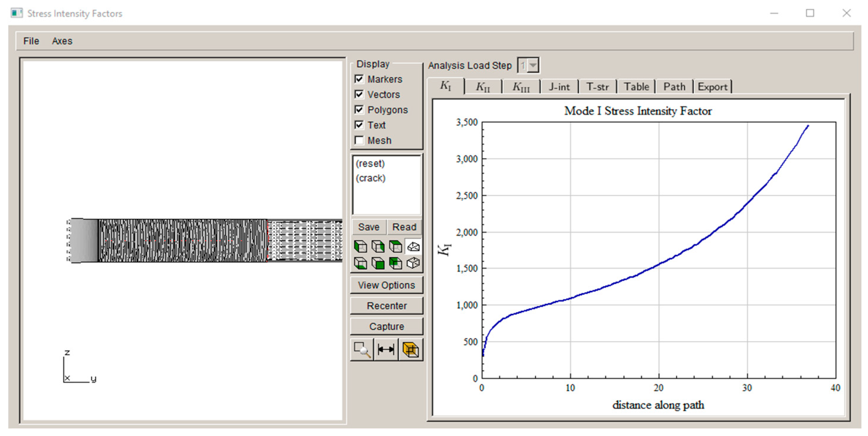Uncheck the Markers display checkbox
This screenshot has height=436, width=868.
point(359,79)
